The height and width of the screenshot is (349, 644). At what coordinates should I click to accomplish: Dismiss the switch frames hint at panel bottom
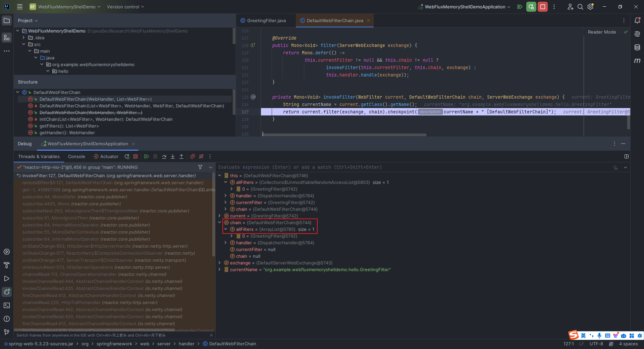point(211,335)
